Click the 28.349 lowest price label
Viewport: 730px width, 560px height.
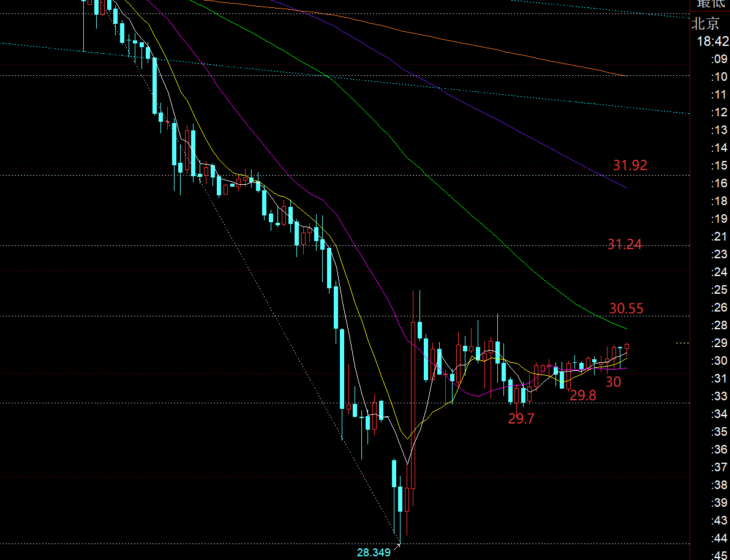pos(374,553)
